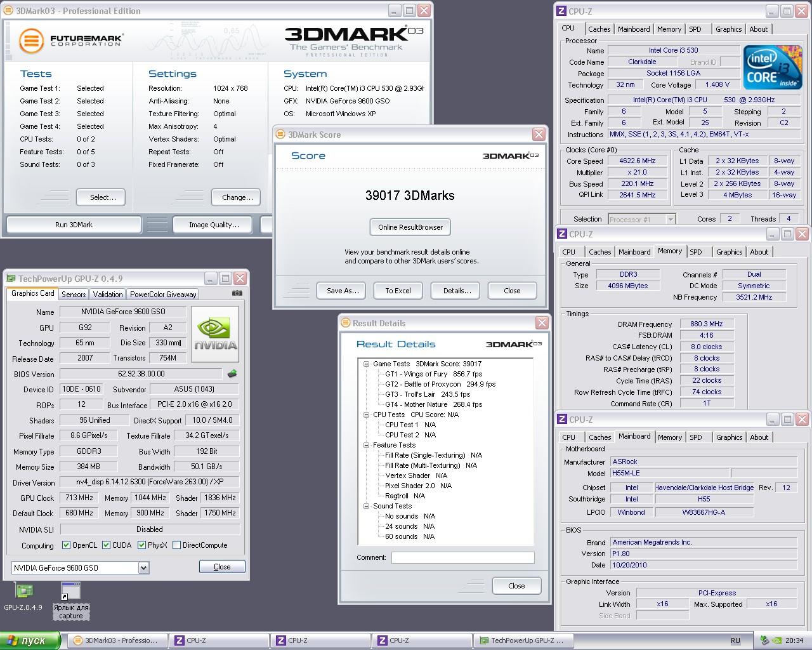Click the Comment input field
Screen dimensions: 812x650
tap(463, 557)
